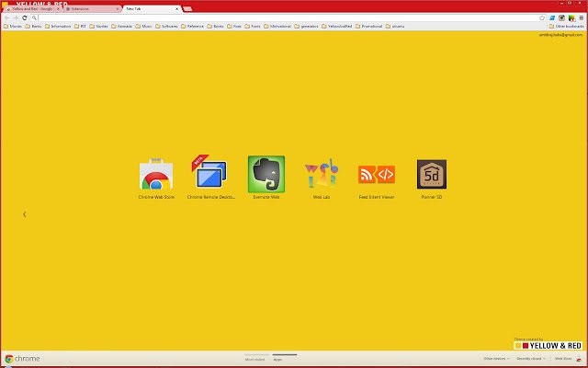Close the Extensions tab

click(118, 8)
